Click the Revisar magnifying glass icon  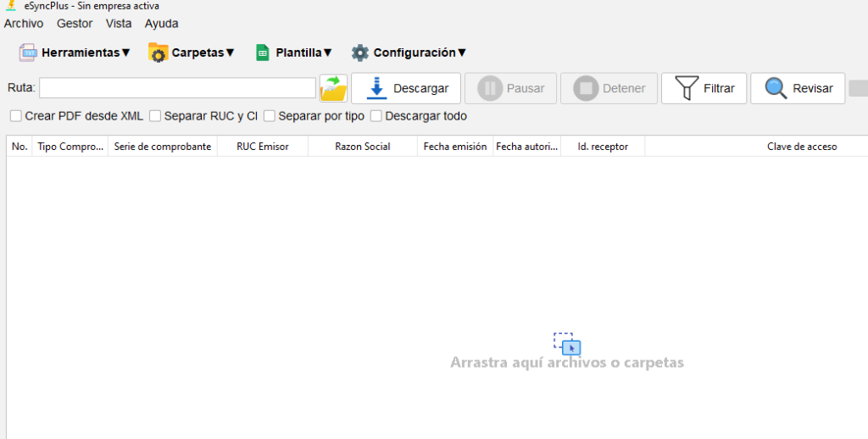pos(776,88)
